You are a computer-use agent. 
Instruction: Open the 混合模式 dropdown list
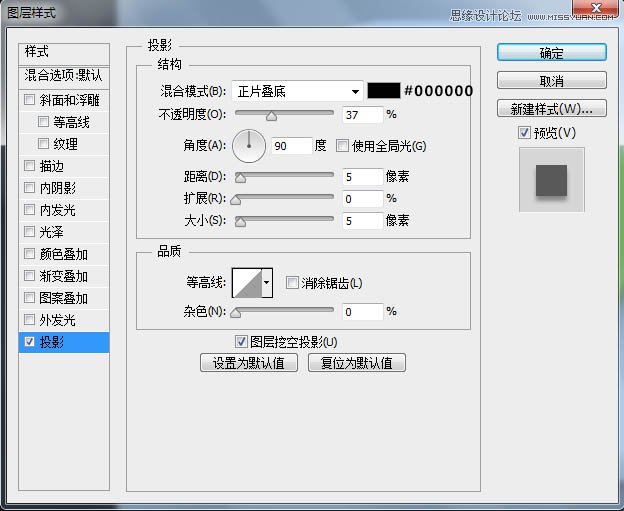[298, 91]
